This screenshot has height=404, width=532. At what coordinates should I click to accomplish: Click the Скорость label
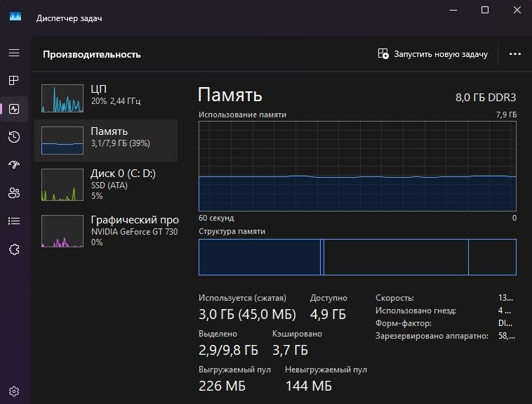[x=394, y=298]
